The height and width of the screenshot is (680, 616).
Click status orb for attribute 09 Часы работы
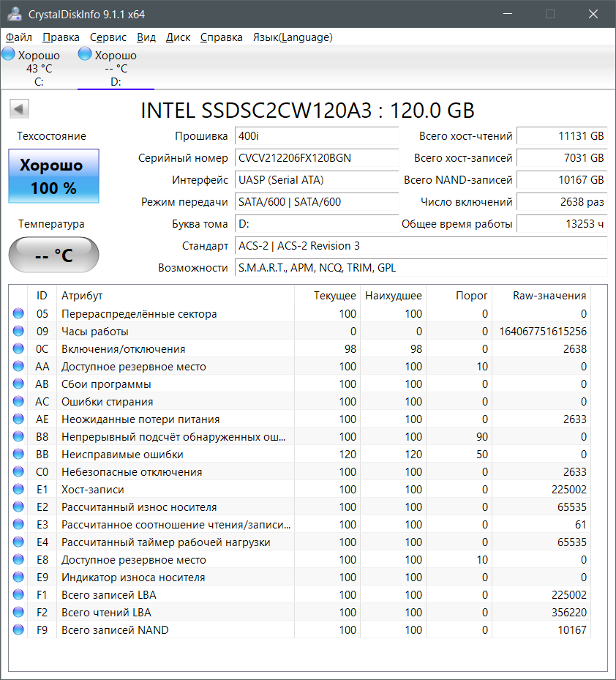18,332
